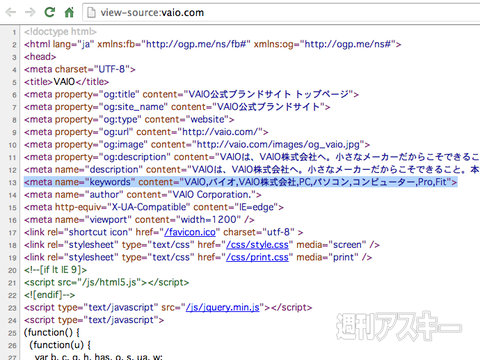Viewport: 480px width, 360px height.
Task: Click line number 13 in the gutter
Action: [x=12, y=183]
